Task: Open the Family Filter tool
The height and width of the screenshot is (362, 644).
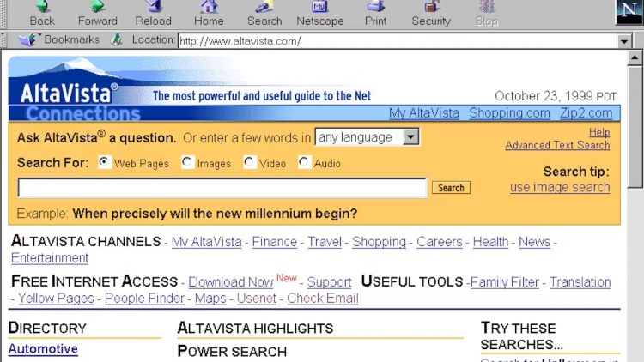Action: [504, 282]
